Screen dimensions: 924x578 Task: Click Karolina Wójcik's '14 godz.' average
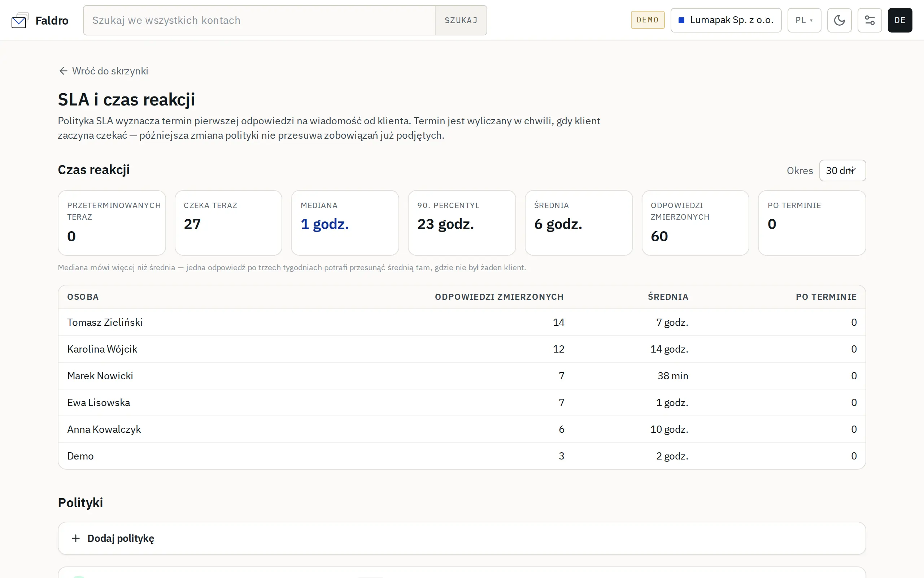(x=669, y=349)
